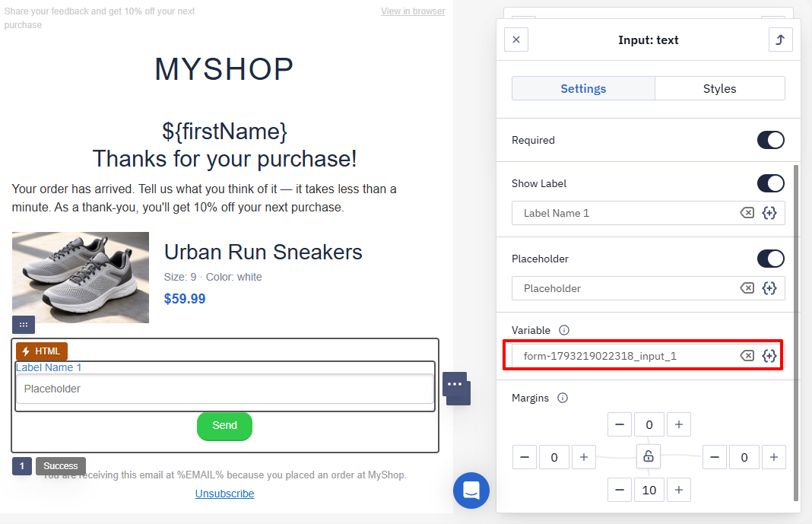
Task: Show info tooltip for Variable
Action: (564, 330)
